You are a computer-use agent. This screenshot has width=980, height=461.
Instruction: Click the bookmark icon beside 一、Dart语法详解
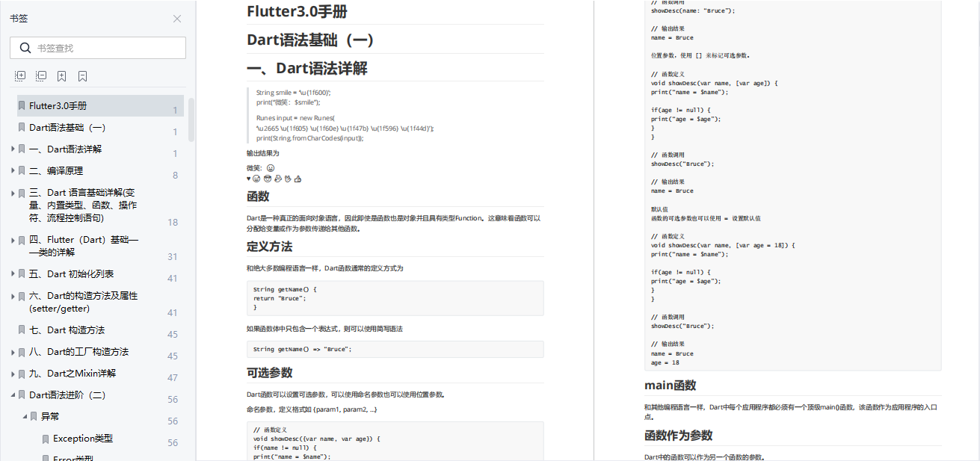click(22, 149)
